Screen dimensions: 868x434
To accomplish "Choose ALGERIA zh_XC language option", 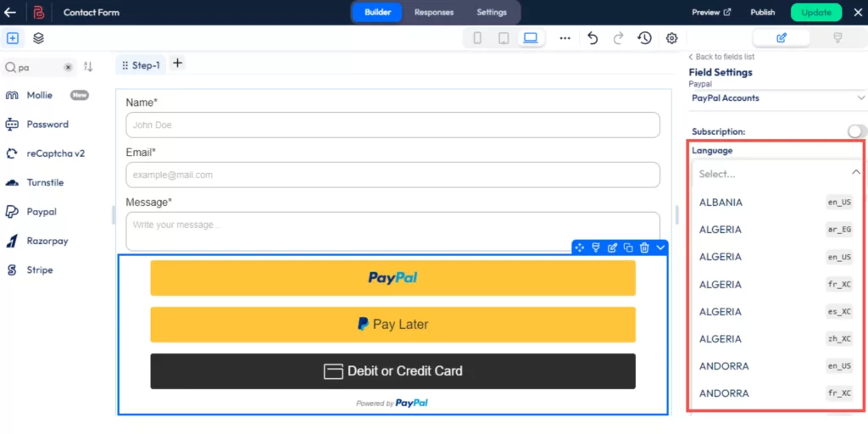I will [776, 339].
